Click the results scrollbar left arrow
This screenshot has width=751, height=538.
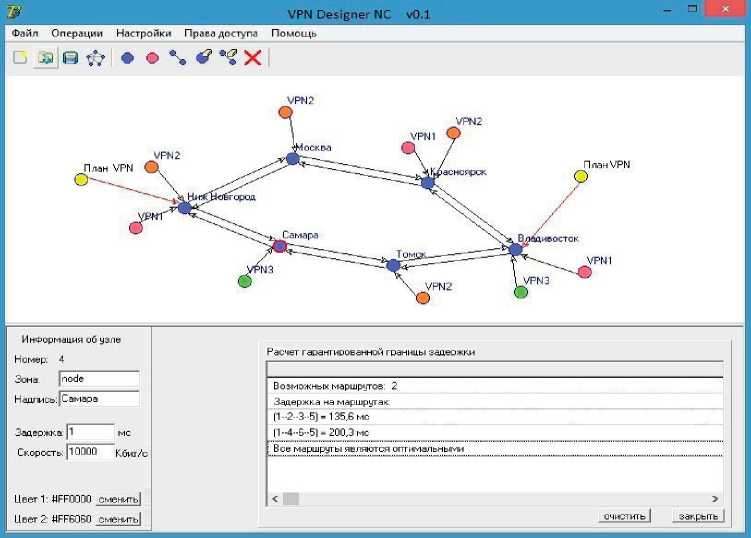coord(275,499)
